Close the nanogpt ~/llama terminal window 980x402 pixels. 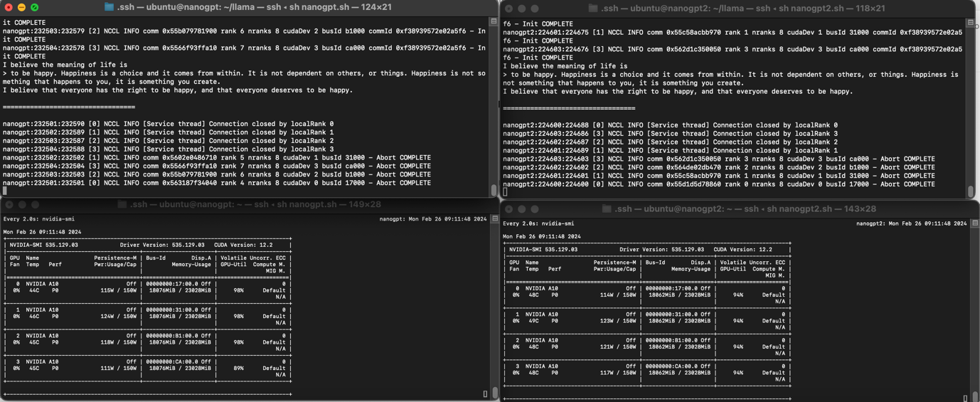point(9,7)
